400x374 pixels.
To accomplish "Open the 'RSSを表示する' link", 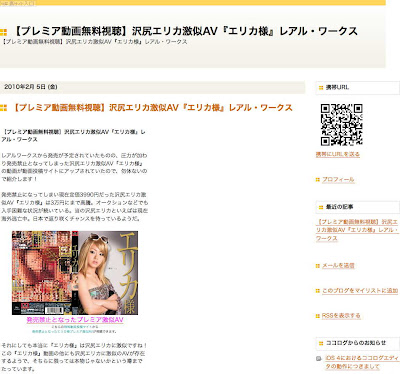I will [x=341, y=316].
